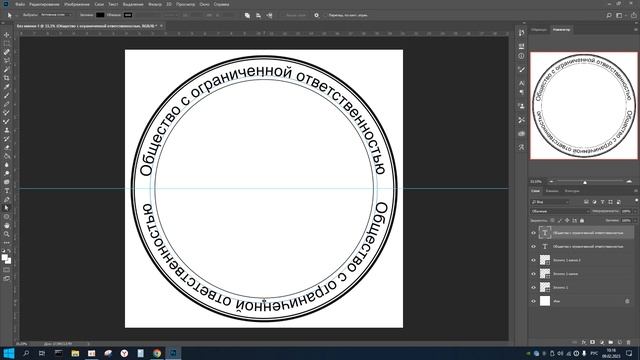The image size is (640, 360).
Task: Select the Clone Stamp tool
Action: click(x=7, y=130)
